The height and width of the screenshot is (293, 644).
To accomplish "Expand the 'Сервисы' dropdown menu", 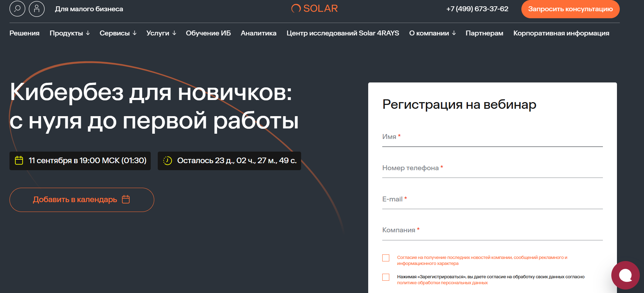I will (118, 33).
